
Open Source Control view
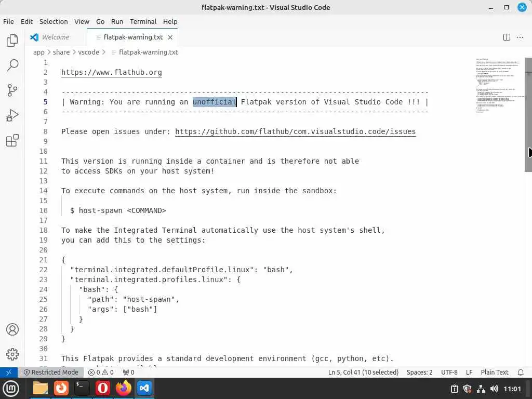(12, 90)
